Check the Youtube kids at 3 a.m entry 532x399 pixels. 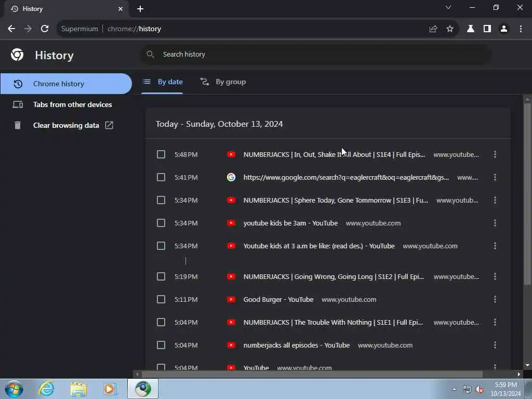(x=161, y=246)
